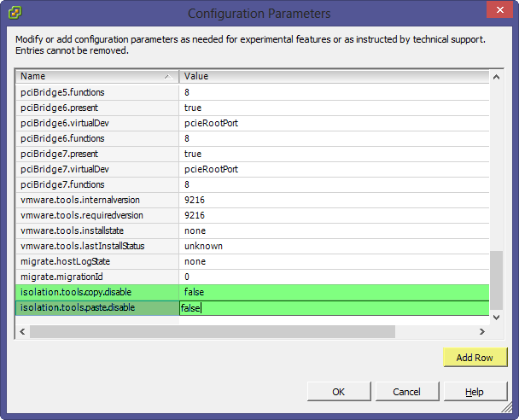Click the VMware vSphere icon in title bar
The image size is (519, 420).
(x=15, y=13)
